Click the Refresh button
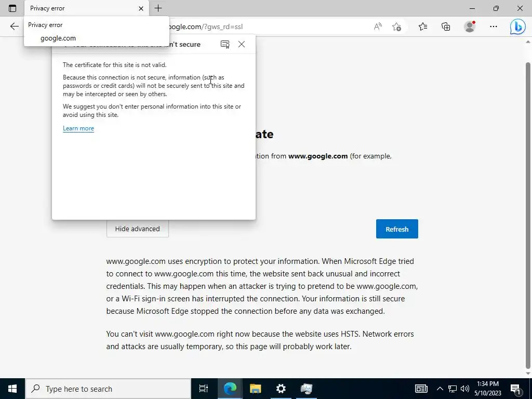532x399 pixels. (x=397, y=229)
